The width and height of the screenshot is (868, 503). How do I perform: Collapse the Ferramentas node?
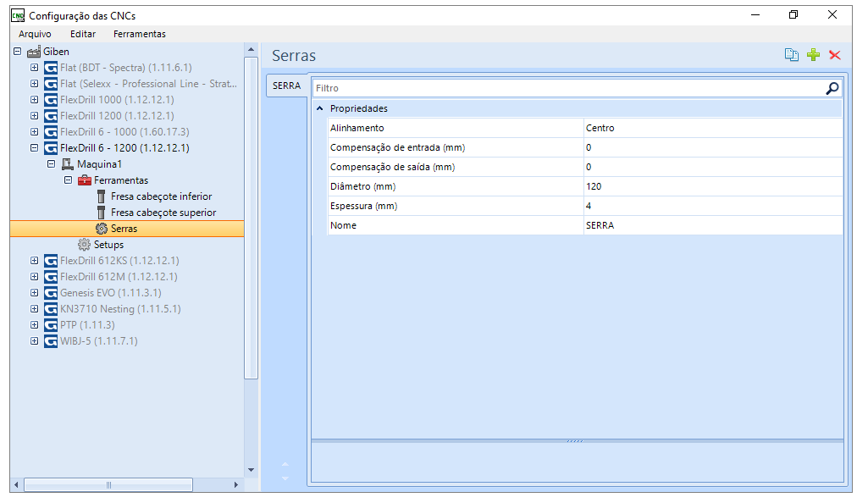[68, 180]
